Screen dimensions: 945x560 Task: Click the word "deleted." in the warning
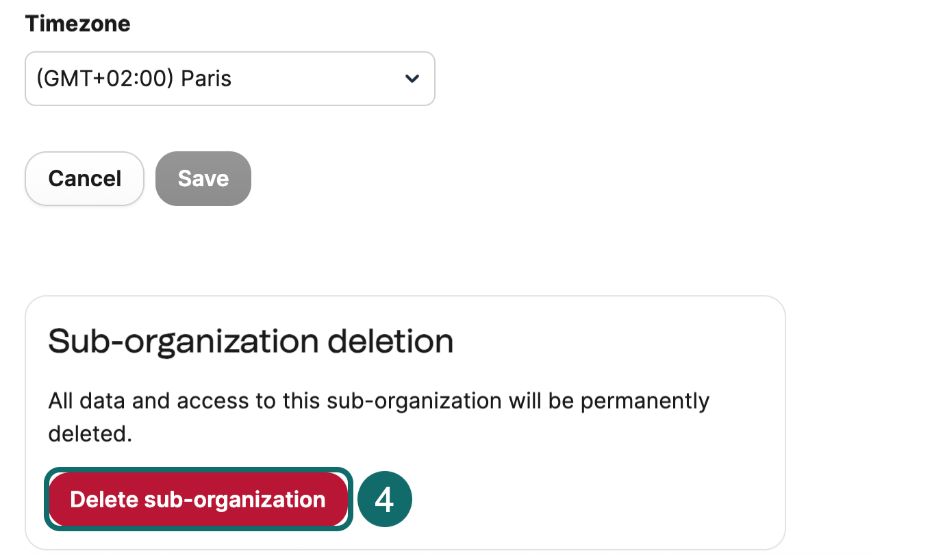coord(90,433)
